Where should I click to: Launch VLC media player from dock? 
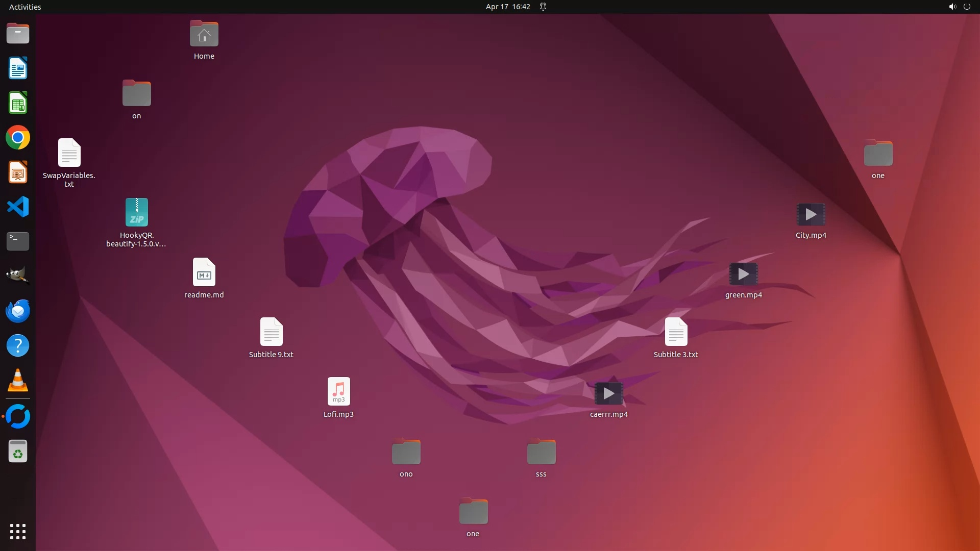(x=18, y=381)
